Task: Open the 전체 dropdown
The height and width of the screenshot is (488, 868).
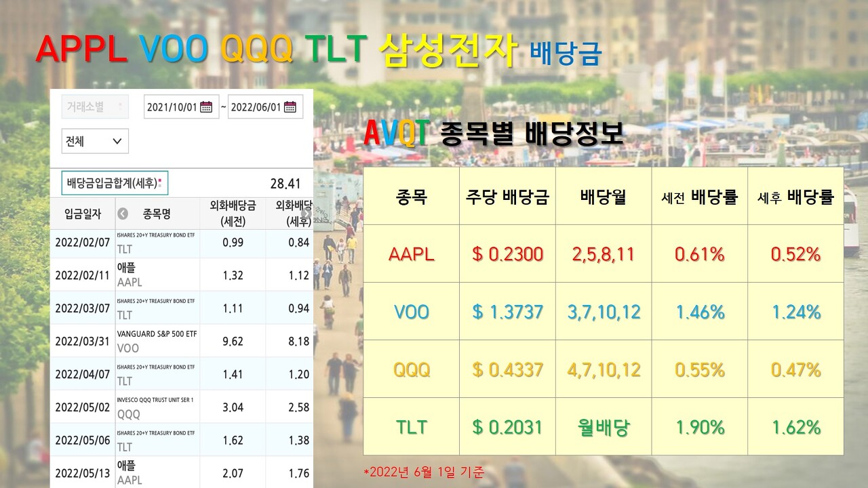Action: (95, 141)
